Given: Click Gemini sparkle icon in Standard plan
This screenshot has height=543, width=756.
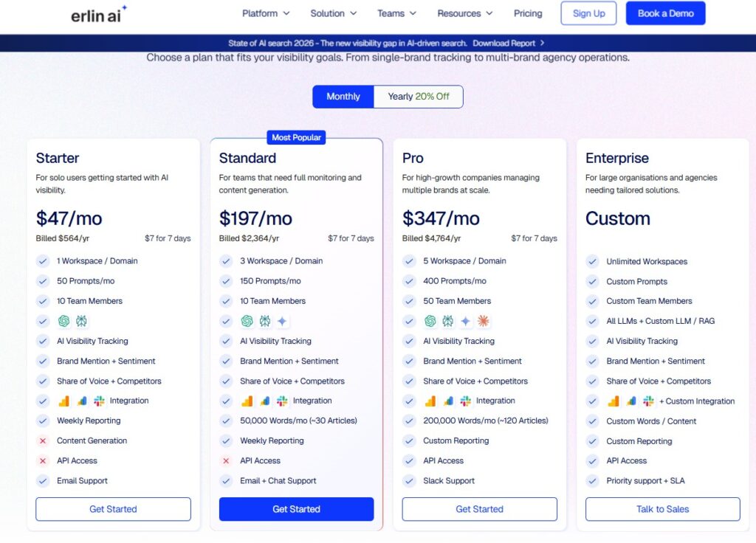Looking at the screenshot, I should (x=282, y=321).
